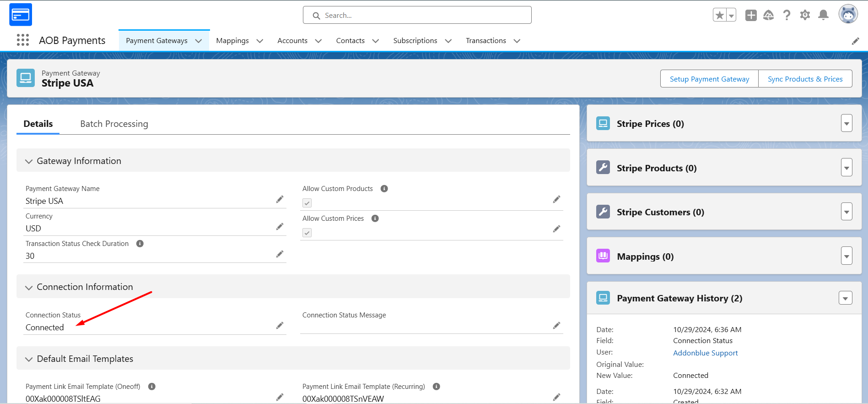
Task: Open the Accounts navigation tab
Action: click(x=292, y=41)
